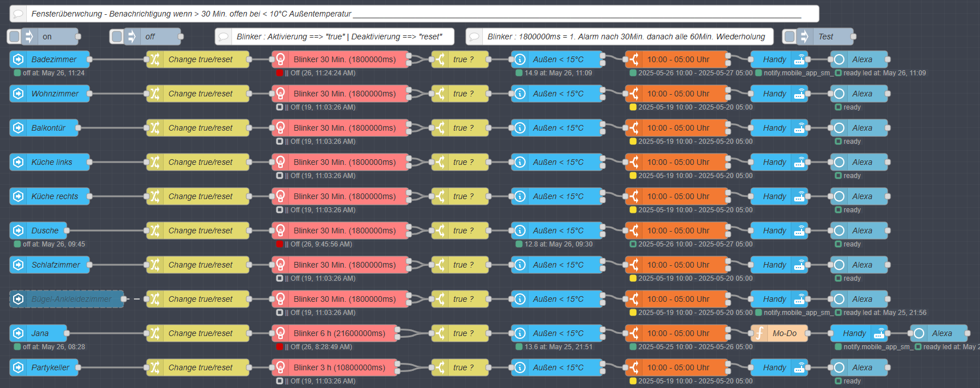
Task: Click status 'ready led at: May 26, 11:09'
Action: pyautogui.click(x=885, y=73)
